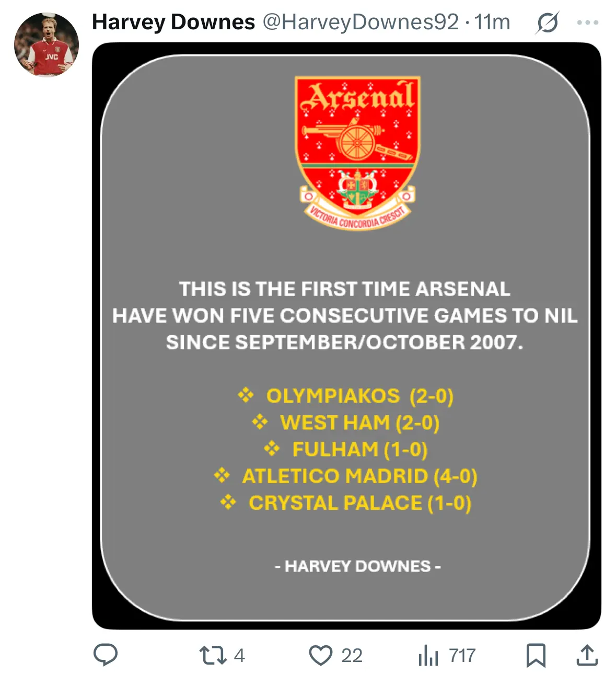Open the tweet via the 11m timestamp

[x=492, y=22]
